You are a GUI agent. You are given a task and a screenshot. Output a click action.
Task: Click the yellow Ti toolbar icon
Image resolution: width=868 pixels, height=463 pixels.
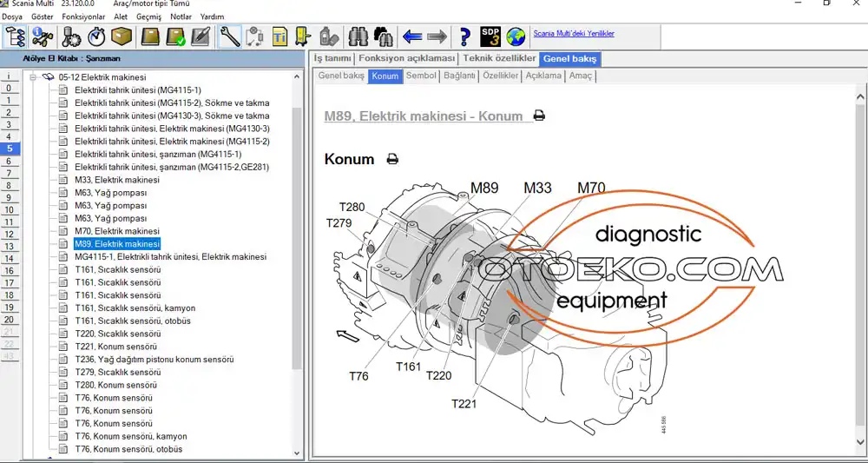pos(279,36)
